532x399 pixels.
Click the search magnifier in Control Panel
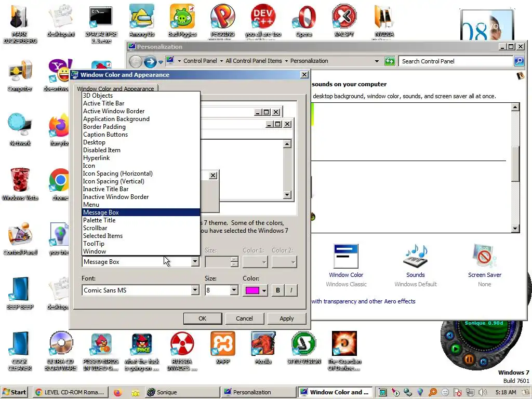[x=519, y=61]
